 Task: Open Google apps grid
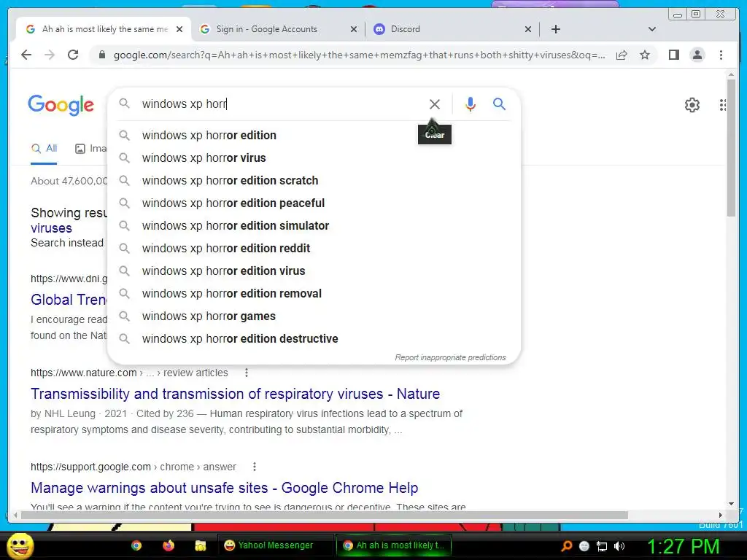coord(723,105)
